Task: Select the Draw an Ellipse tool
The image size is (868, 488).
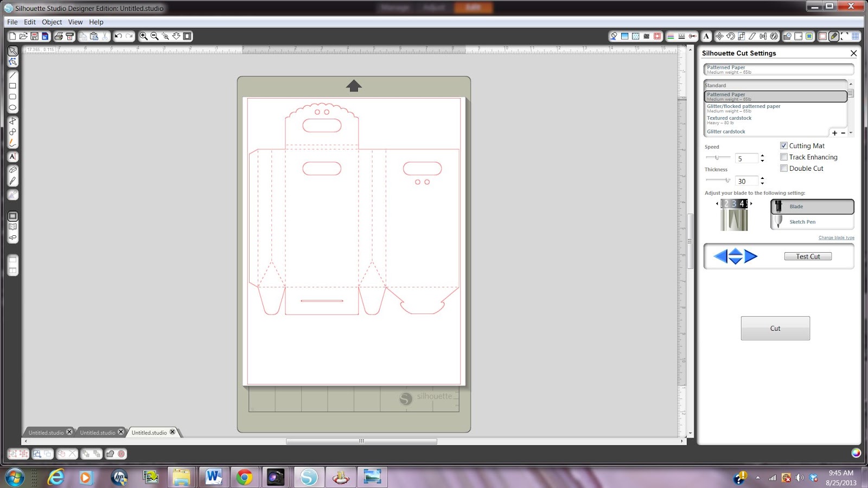Action: click(x=12, y=107)
